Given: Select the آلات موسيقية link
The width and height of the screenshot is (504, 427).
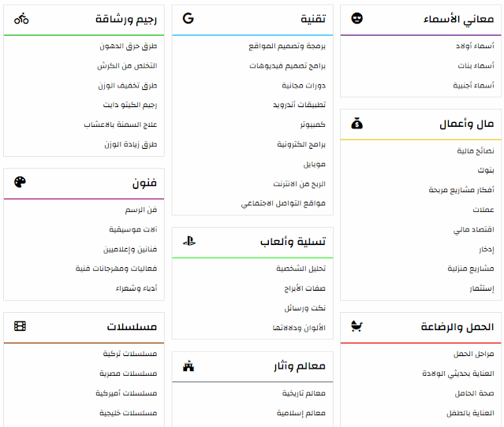Looking at the screenshot, I should click(133, 229).
